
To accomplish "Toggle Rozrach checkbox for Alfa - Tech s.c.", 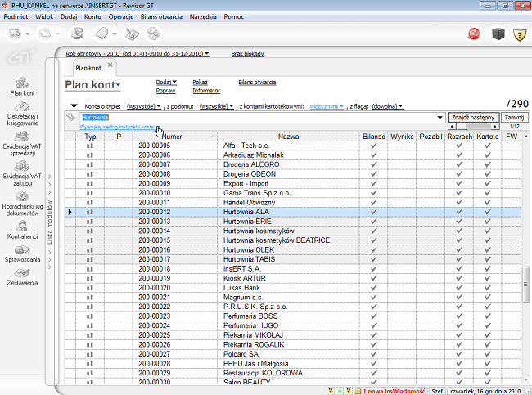I will (460, 145).
